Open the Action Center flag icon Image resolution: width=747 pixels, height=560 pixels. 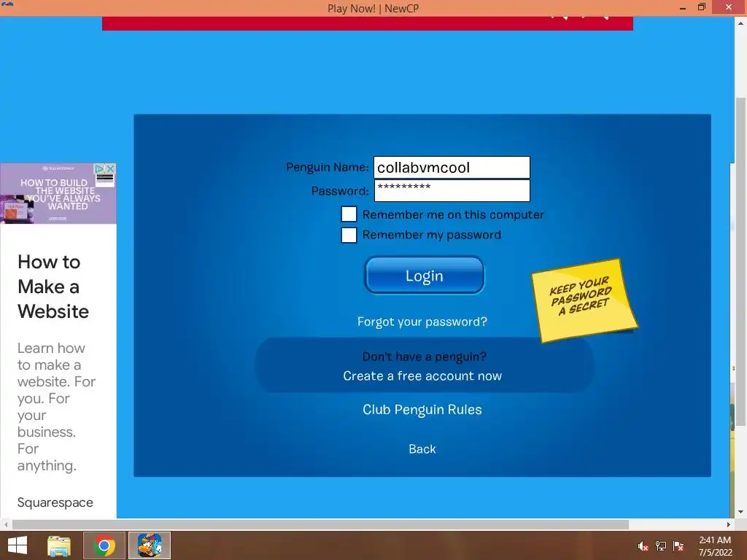[x=678, y=546]
